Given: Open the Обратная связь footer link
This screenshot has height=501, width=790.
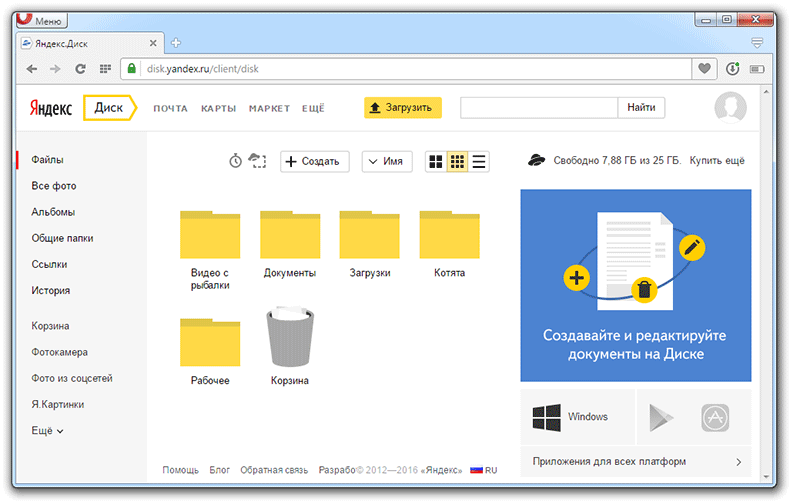Looking at the screenshot, I should click(x=274, y=470).
